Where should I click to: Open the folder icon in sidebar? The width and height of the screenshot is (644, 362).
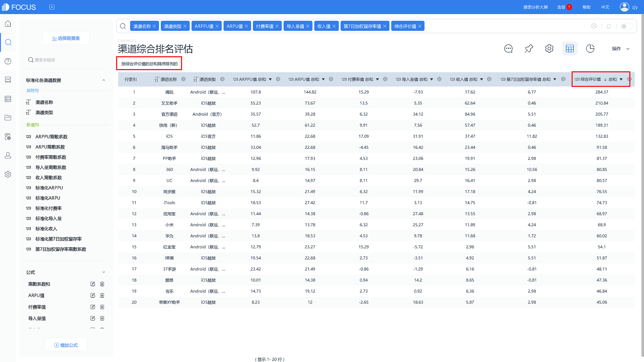click(8, 118)
